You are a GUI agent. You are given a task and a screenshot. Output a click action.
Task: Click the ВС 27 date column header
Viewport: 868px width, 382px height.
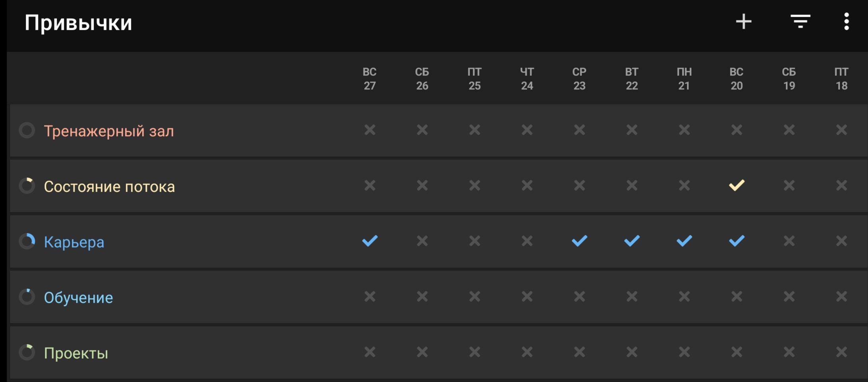pyautogui.click(x=370, y=79)
